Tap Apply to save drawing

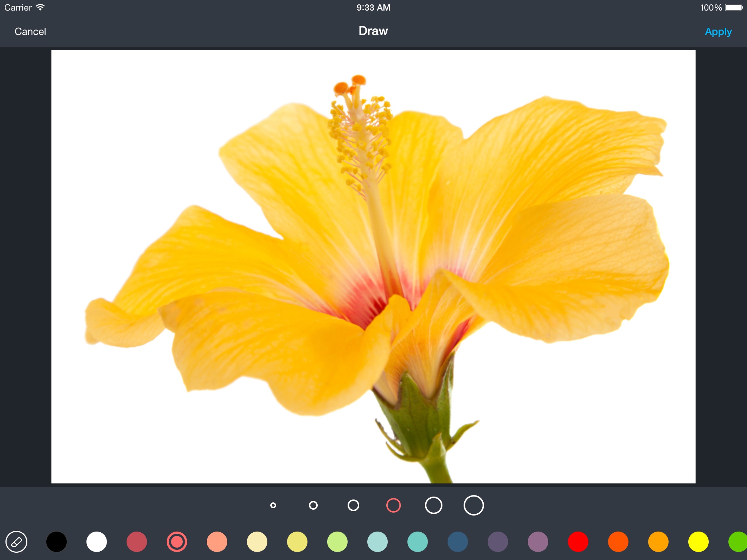[718, 32]
